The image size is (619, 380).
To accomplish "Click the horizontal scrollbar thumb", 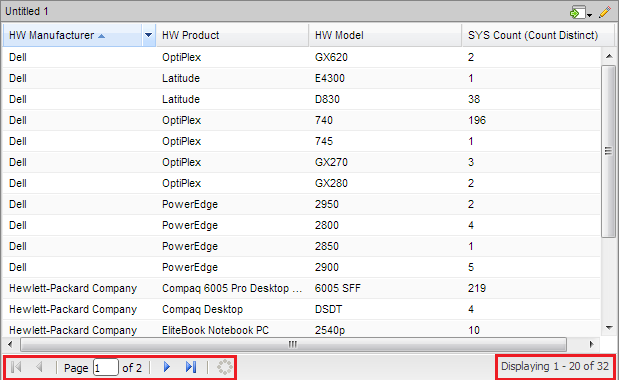I will click(x=293, y=344).
